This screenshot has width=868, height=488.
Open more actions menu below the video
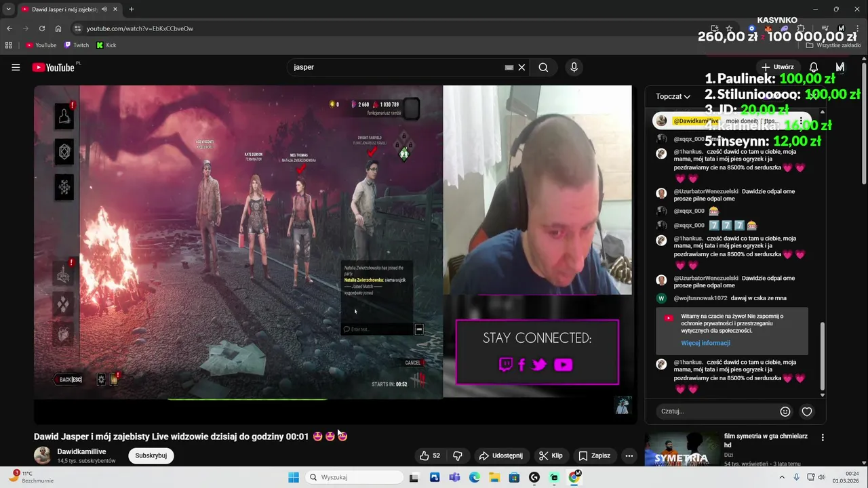point(629,455)
